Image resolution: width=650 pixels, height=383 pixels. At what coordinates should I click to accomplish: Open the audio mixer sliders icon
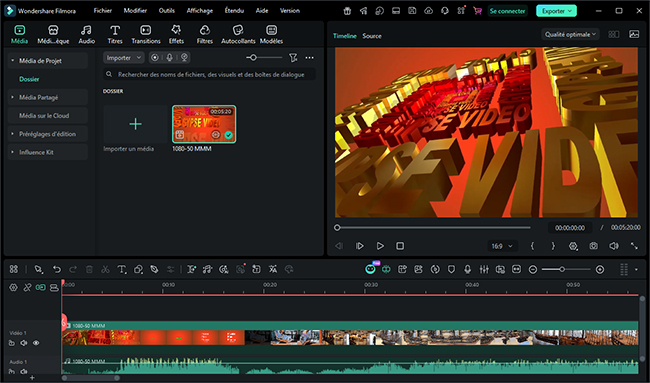click(x=484, y=269)
